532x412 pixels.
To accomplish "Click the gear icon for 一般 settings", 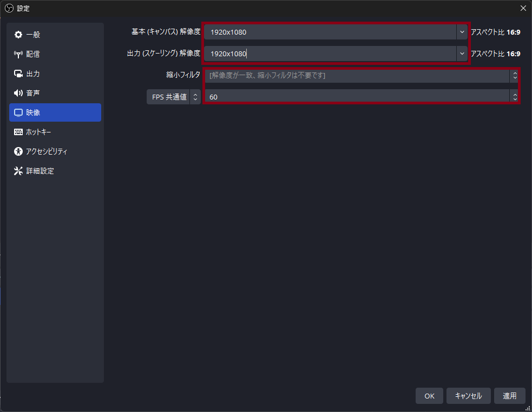I will (x=18, y=35).
